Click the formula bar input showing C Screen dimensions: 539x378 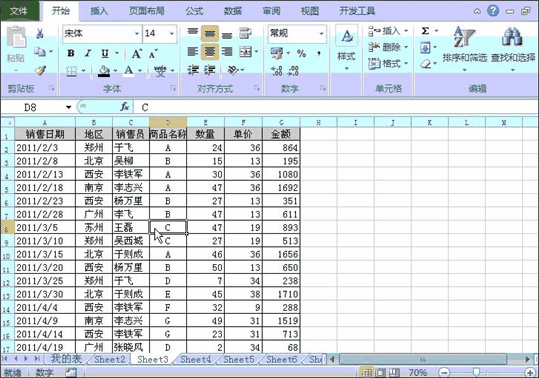pos(335,107)
